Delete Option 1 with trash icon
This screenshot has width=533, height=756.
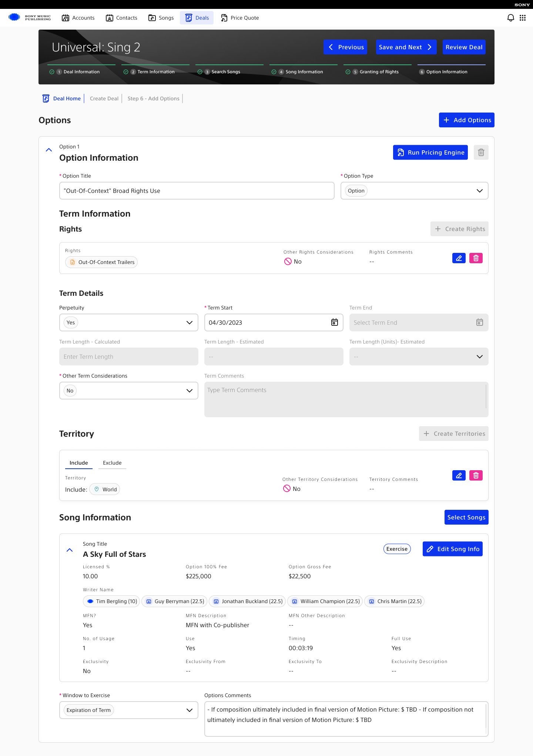[x=481, y=153]
